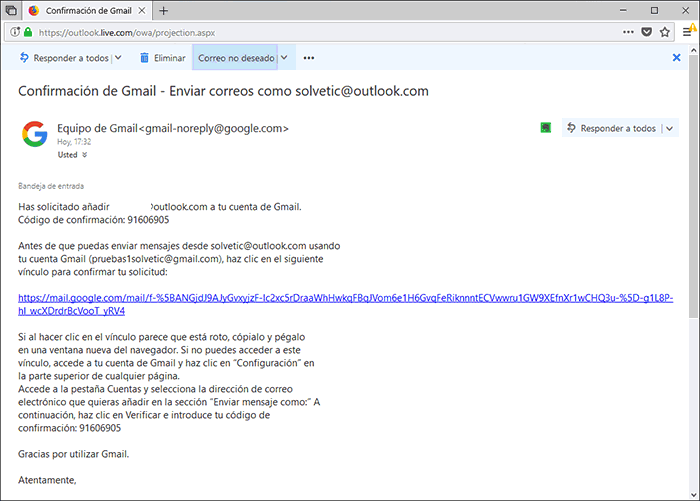700x501 pixels.
Task: Click the Pocket save icon
Action: 646,32
